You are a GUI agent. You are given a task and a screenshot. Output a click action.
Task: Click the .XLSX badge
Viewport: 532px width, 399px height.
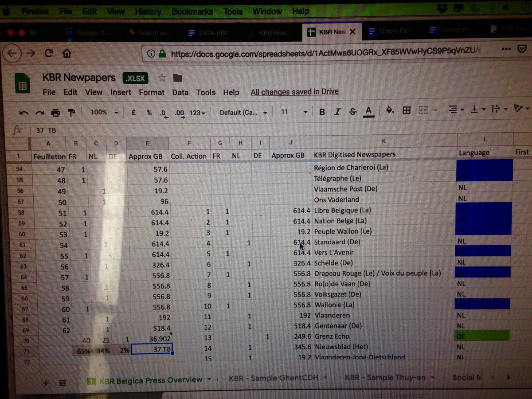pyautogui.click(x=135, y=78)
